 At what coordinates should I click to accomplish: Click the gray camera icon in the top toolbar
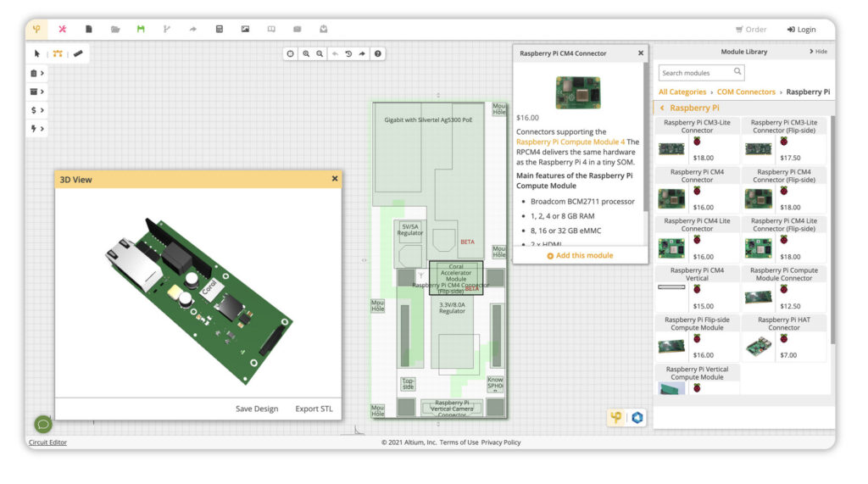pyautogui.click(x=298, y=29)
